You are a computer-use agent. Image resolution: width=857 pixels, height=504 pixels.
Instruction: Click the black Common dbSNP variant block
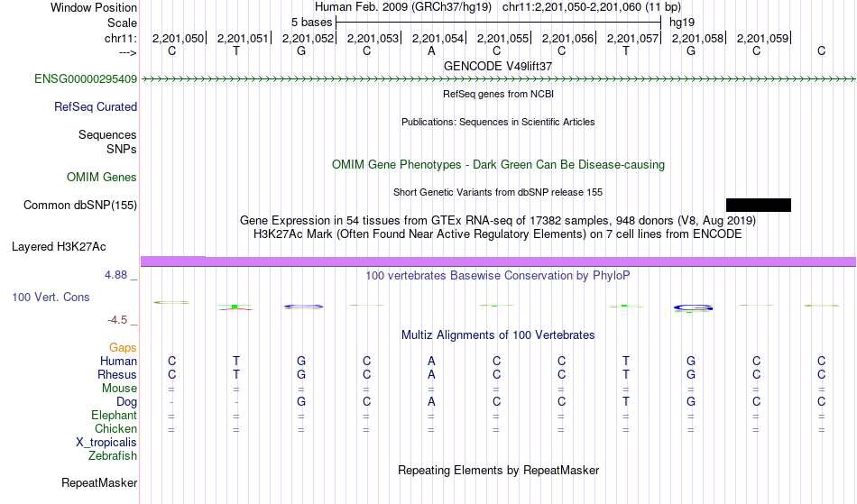click(x=758, y=206)
